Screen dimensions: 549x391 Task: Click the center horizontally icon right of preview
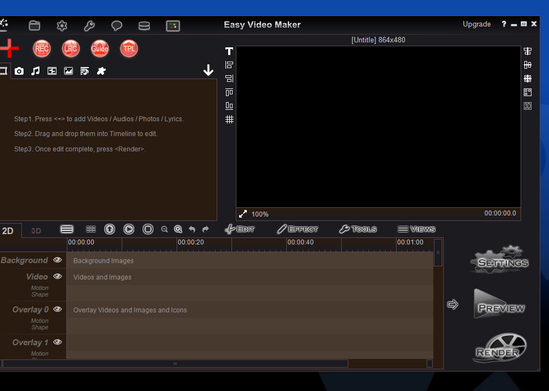pos(528,51)
